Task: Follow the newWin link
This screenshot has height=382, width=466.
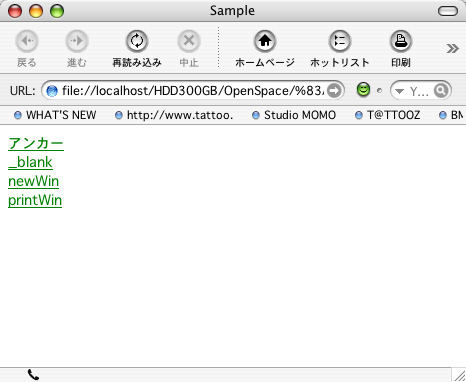Action: click(33, 181)
